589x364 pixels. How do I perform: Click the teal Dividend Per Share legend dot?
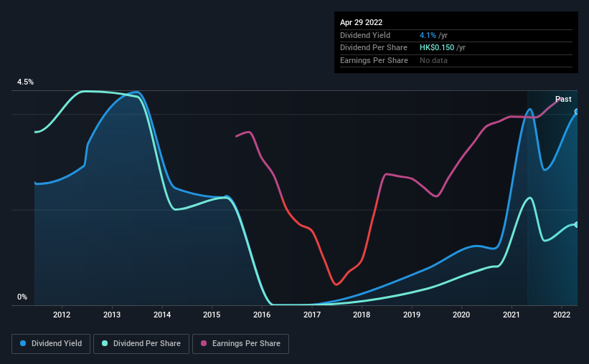click(x=105, y=343)
